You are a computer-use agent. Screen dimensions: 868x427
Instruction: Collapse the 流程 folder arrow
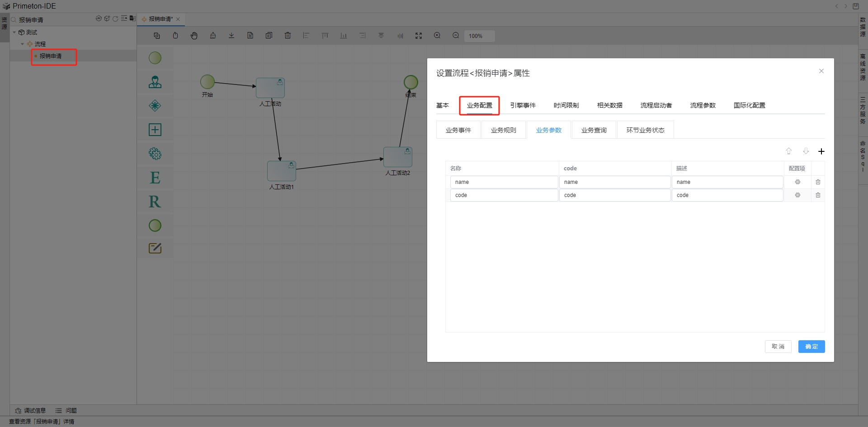click(23, 44)
